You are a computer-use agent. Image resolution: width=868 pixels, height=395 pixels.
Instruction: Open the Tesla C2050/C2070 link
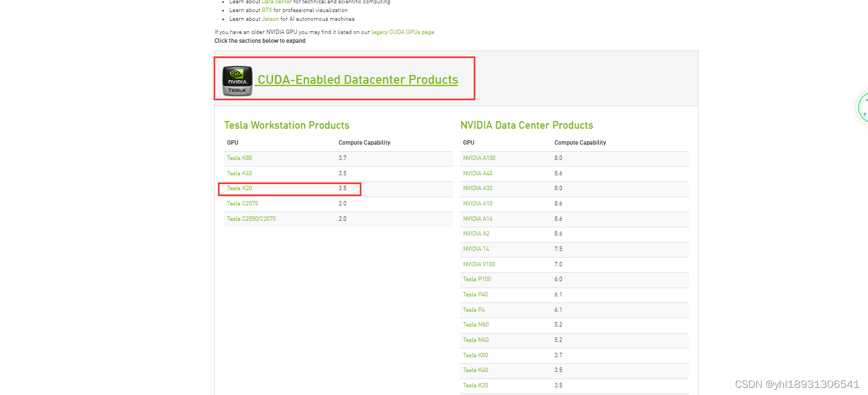click(x=251, y=219)
